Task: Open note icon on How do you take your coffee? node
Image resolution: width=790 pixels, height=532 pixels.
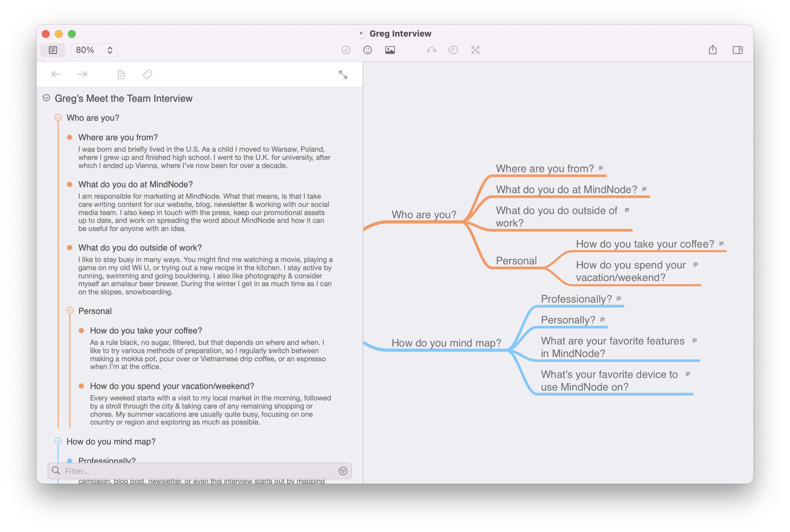Action: pos(721,243)
